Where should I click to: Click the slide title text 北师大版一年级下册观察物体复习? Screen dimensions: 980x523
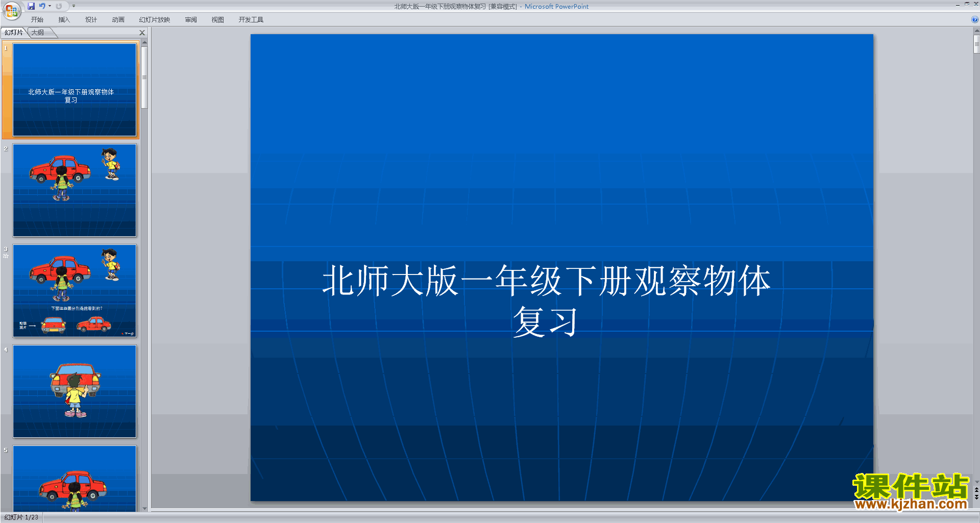(x=546, y=301)
